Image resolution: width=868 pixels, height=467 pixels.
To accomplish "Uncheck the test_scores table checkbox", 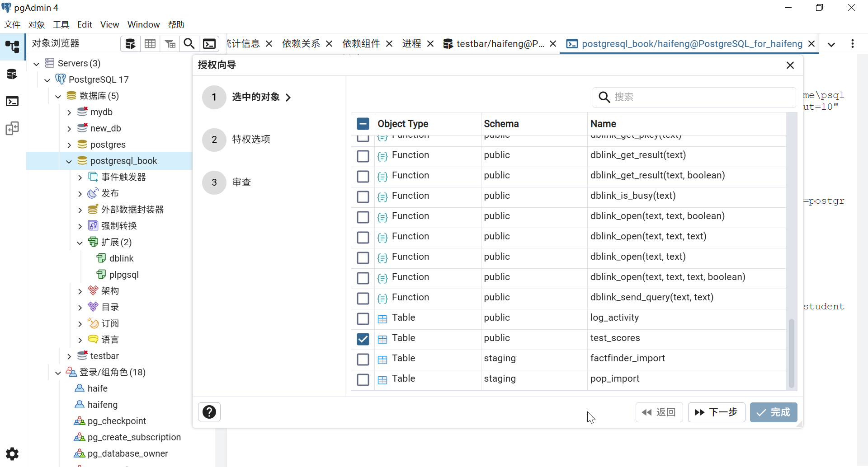I will click(x=363, y=339).
